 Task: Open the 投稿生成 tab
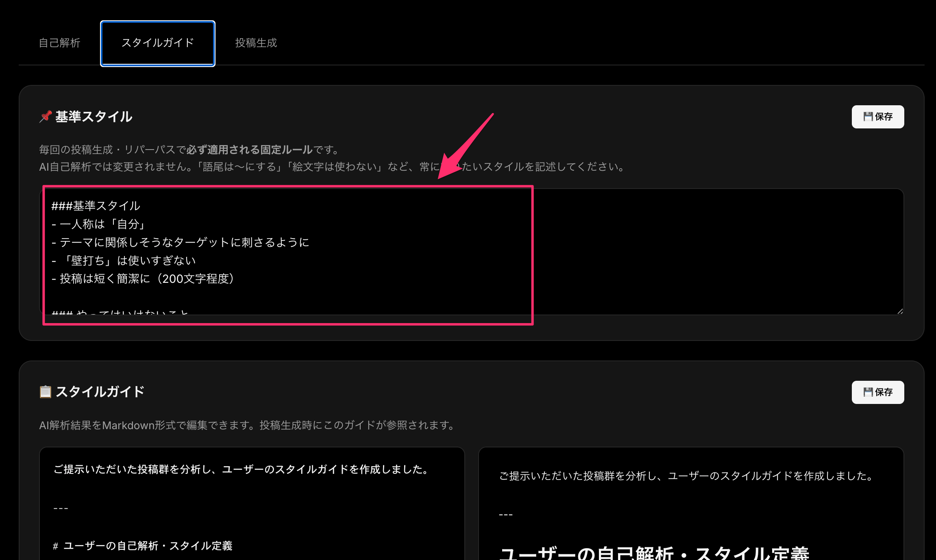256,43
